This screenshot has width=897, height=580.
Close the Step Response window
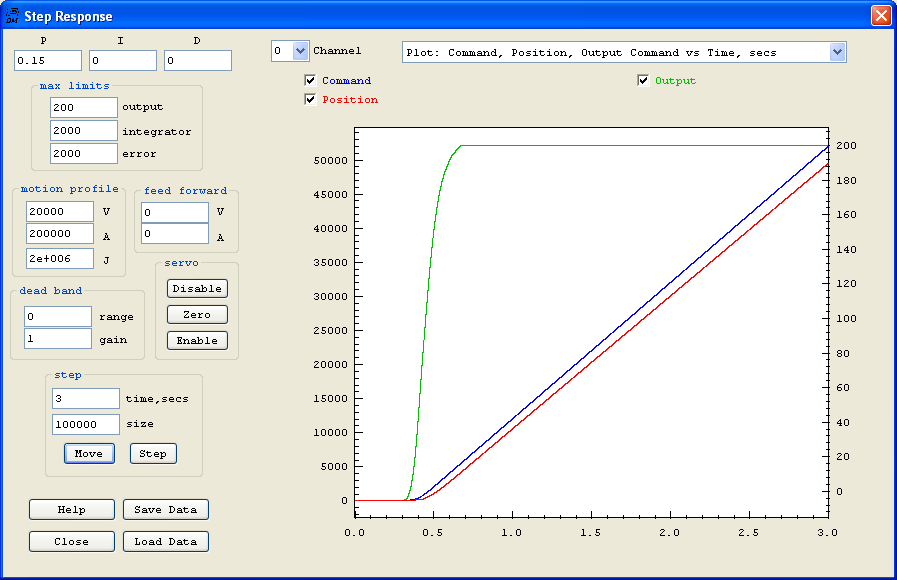[x=880, y=16]
